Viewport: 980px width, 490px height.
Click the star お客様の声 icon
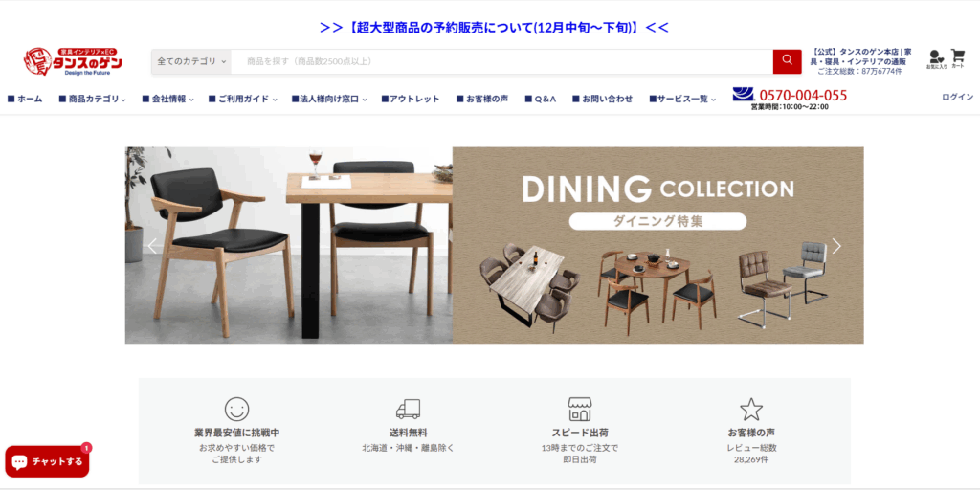[751, 409]
